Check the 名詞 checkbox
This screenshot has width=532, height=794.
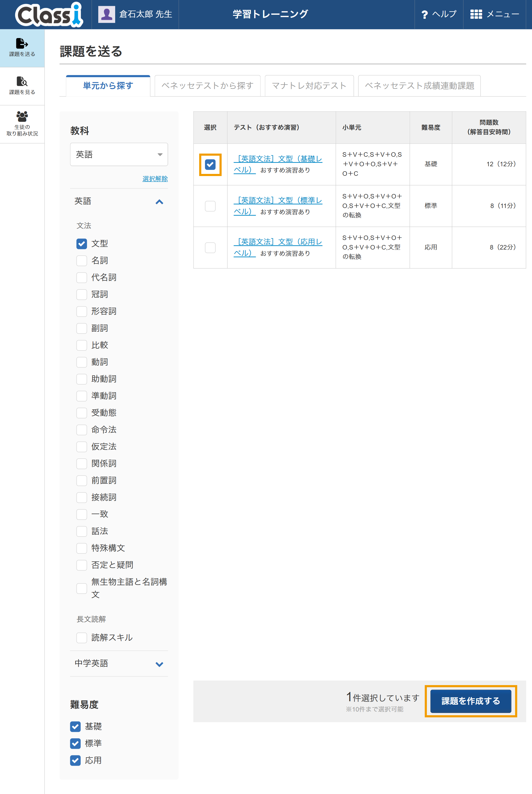(81, 260)
